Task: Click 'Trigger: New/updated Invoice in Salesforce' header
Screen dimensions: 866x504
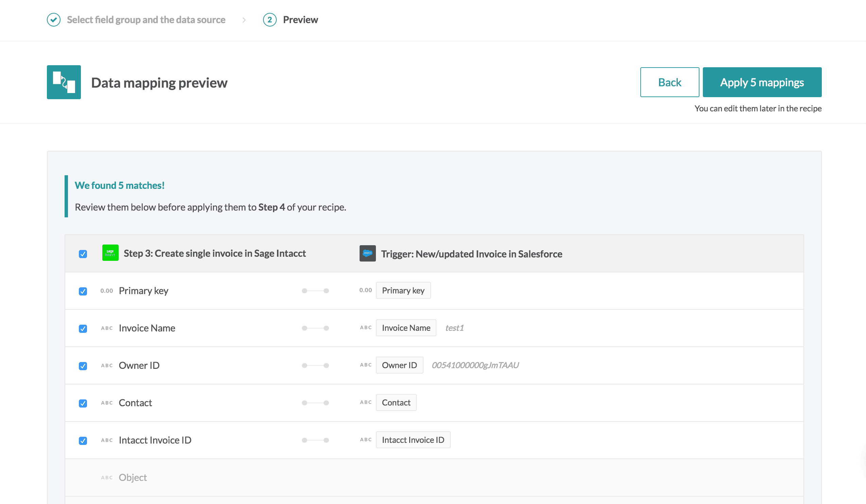Action: point(471,254)
